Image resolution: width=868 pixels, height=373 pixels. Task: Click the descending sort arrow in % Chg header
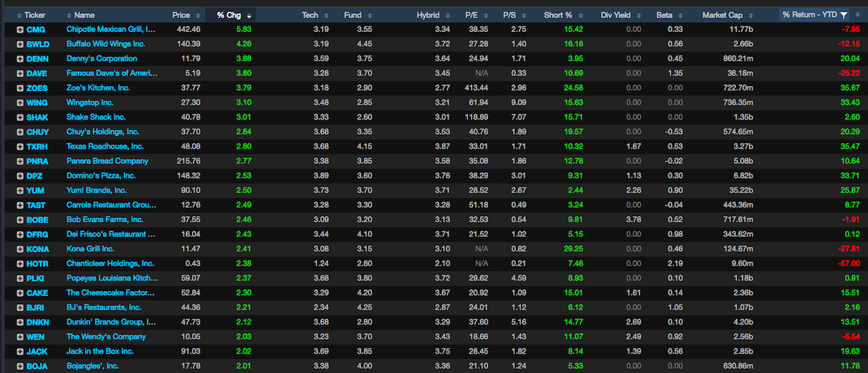coord(249,15)
